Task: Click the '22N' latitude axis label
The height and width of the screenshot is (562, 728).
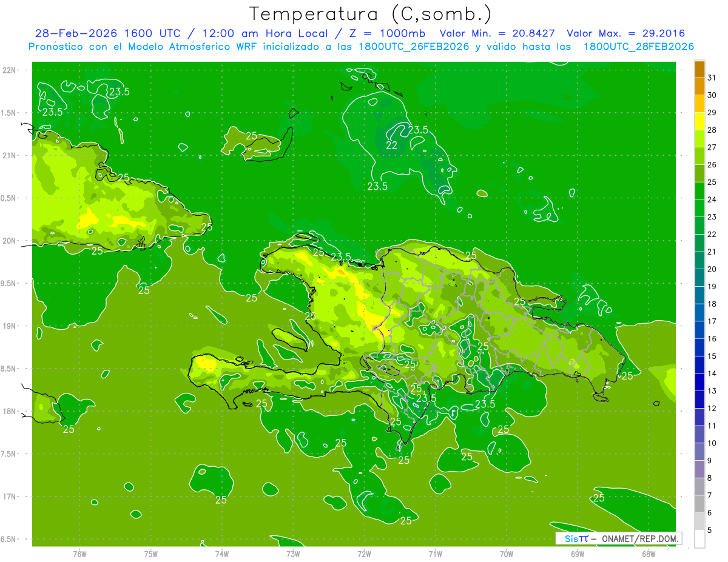Action: 10,70
